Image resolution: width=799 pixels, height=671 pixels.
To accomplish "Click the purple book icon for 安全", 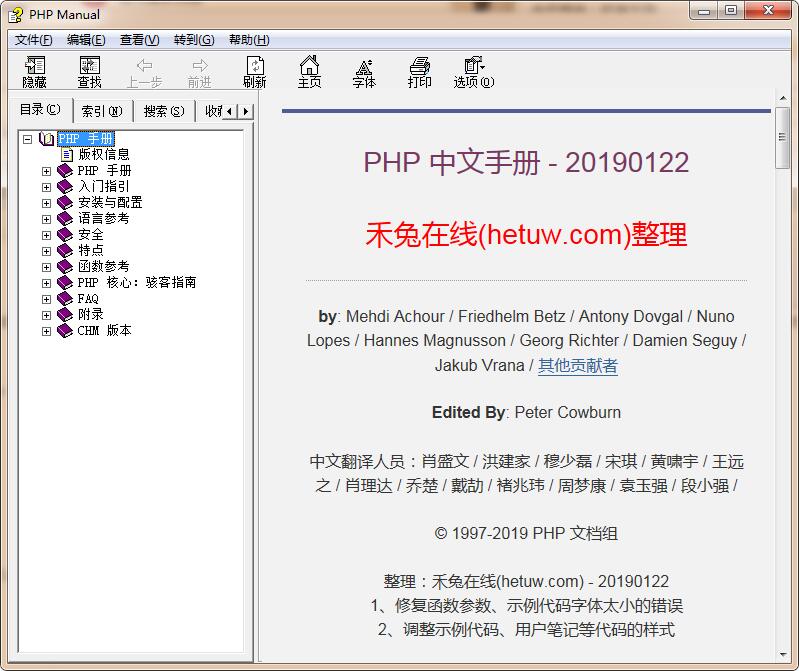I will 65,234.
